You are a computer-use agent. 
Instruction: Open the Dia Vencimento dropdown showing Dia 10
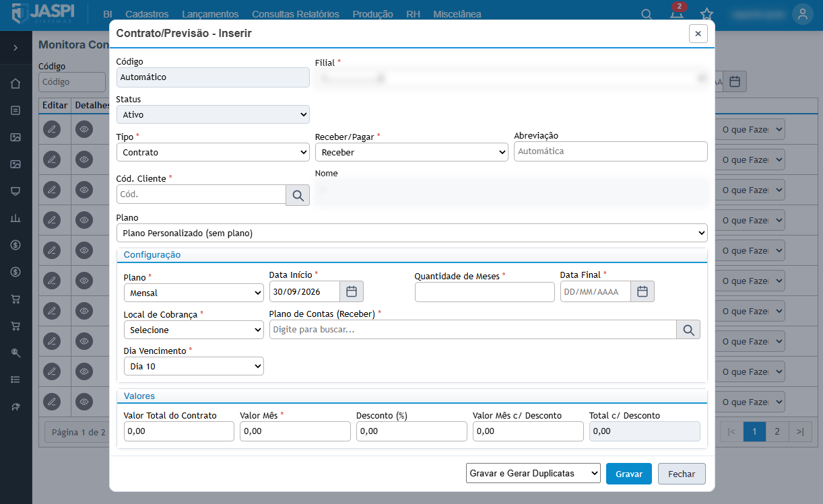194,366
